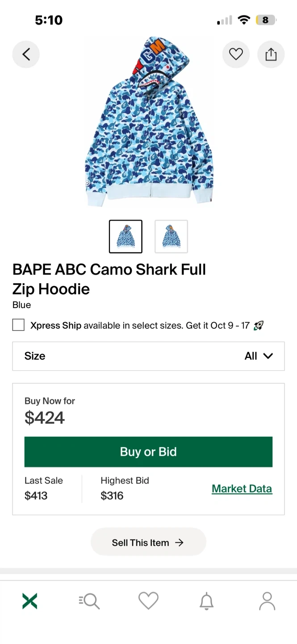
Task: Open the StockX home tab
Action: 29,601
